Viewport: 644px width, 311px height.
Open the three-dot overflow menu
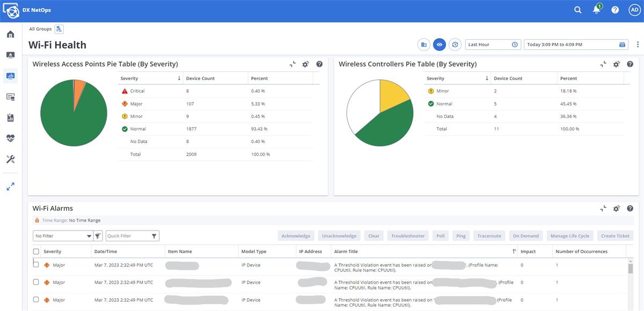638,44
